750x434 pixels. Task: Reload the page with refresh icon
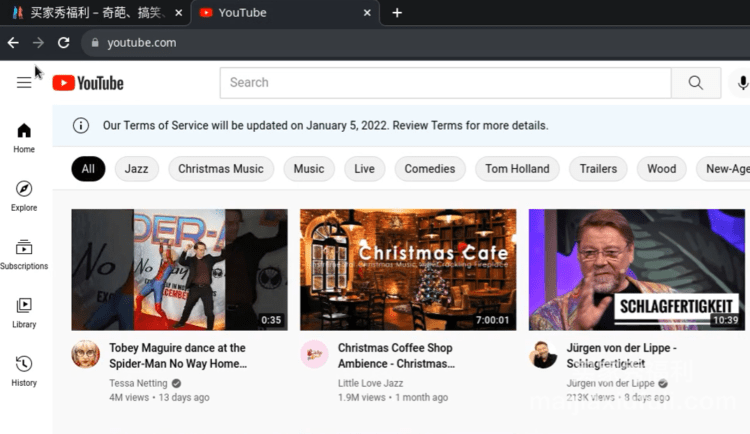(64, 43)
